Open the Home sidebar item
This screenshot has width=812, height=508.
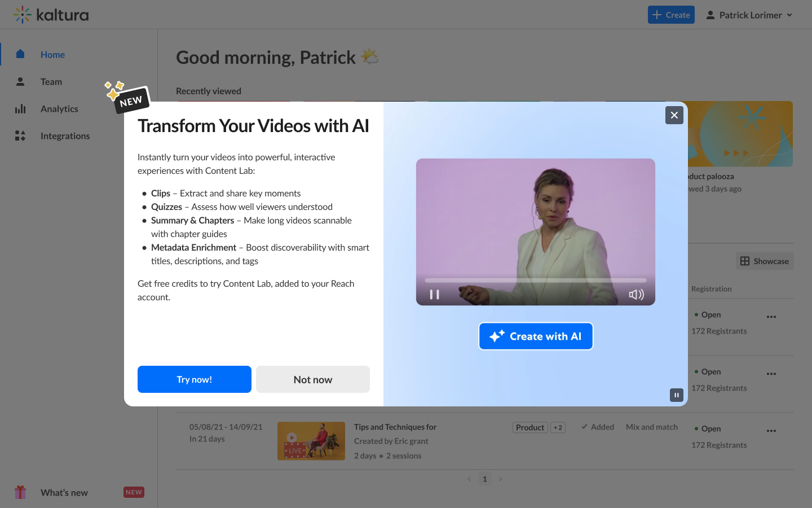pos(79,54)
